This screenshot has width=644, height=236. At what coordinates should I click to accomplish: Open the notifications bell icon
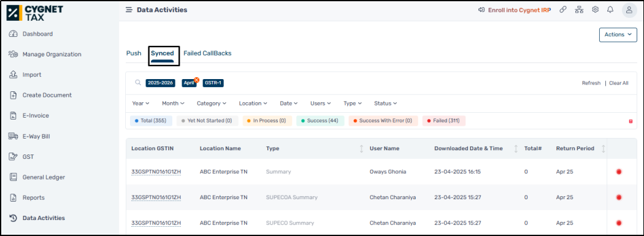pos(610,9)
